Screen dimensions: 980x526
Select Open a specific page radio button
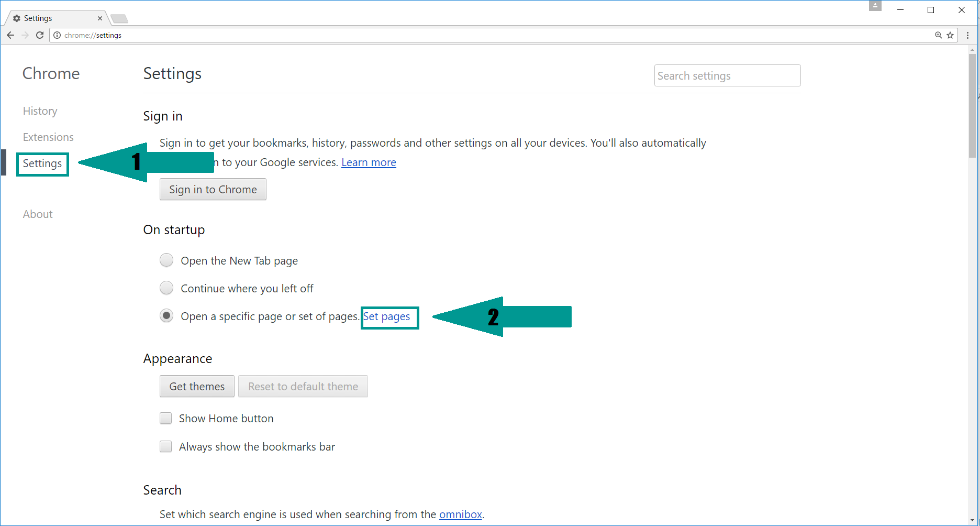166,316
